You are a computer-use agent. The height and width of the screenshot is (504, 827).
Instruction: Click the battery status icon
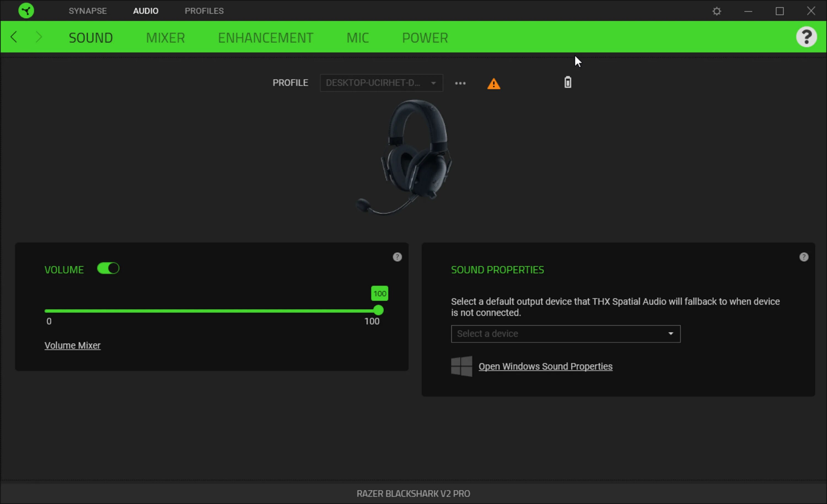click(x=568, y=82)
